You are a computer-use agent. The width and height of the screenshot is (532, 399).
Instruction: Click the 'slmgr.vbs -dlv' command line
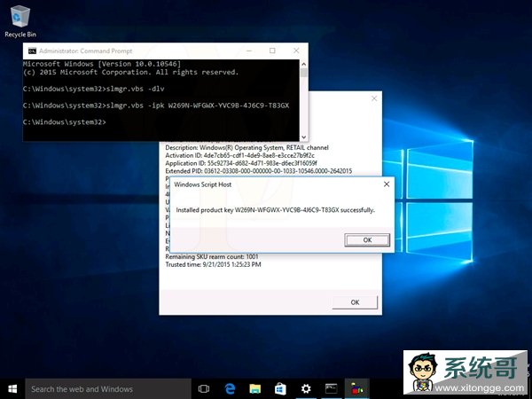(x=94, y=89)
